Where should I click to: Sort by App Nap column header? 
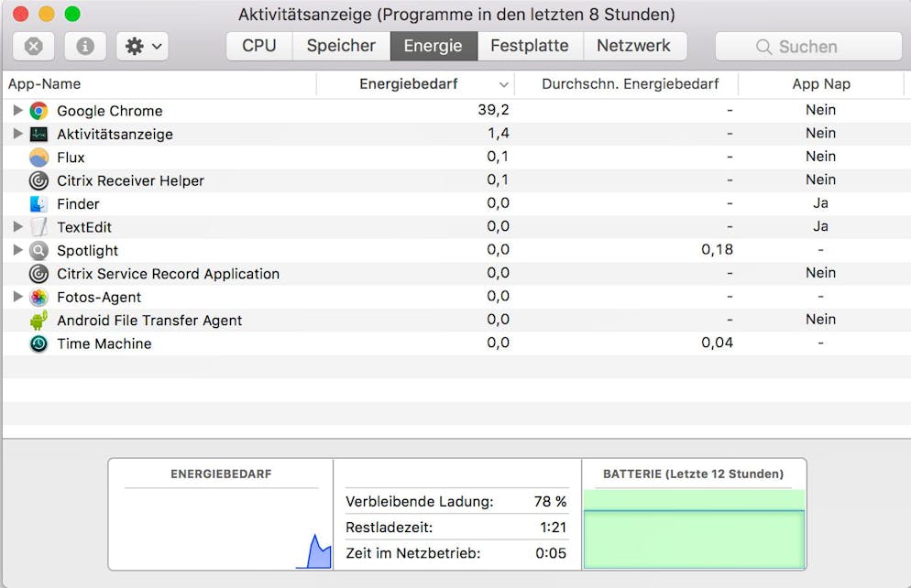pyautogui.click(x=821, y=84)
